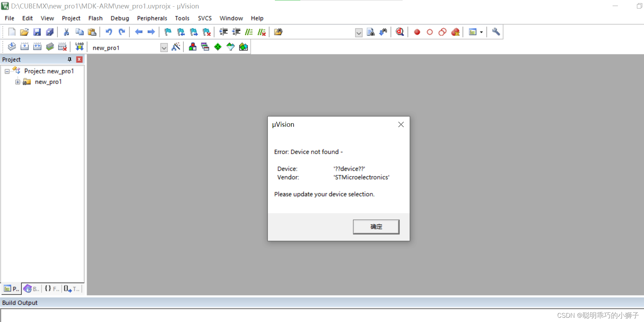Screen dimensions: 644x322
Task: Kill all breakpoints using toolbar icon
Action: click(456, 32)
